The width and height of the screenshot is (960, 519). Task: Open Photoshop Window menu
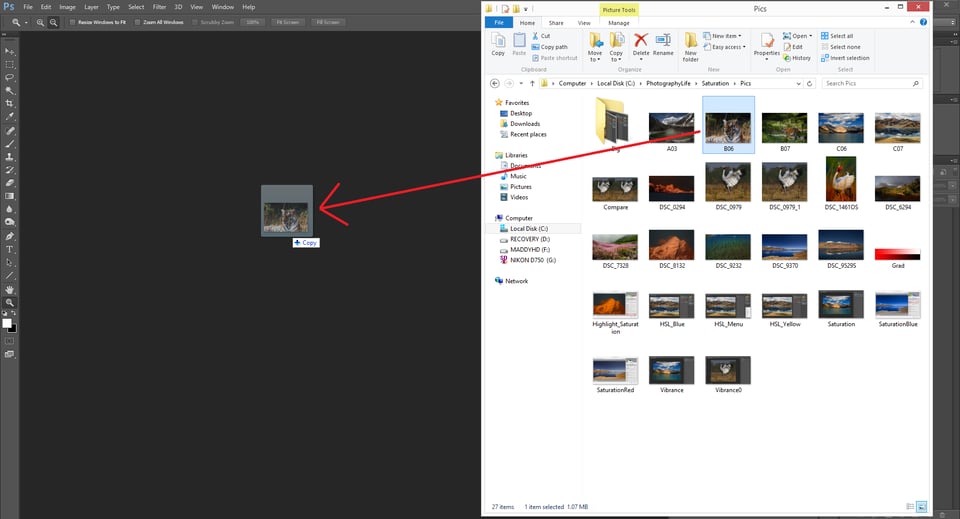(223, 7)
